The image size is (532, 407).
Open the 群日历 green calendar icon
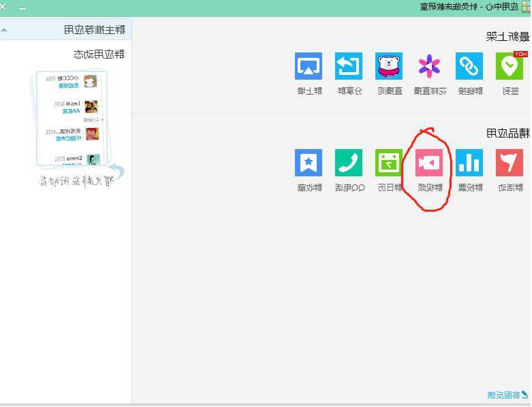tap(389, 163)
